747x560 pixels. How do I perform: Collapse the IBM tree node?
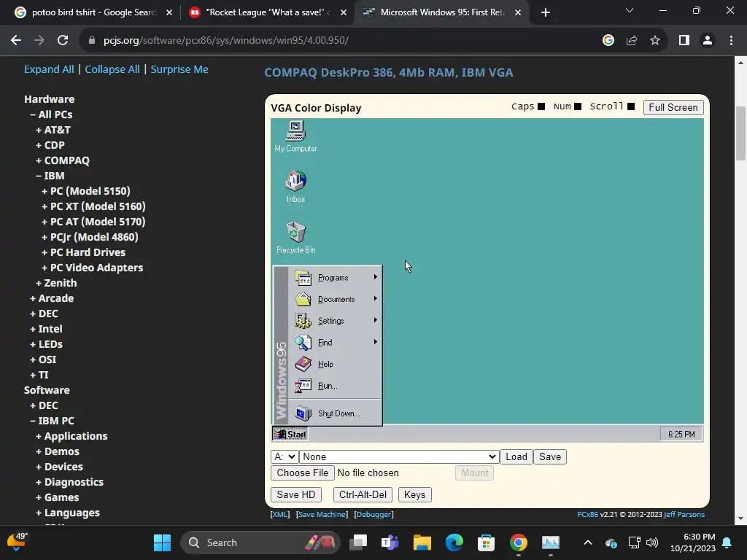pyautogui.click(x=50, y=176)
